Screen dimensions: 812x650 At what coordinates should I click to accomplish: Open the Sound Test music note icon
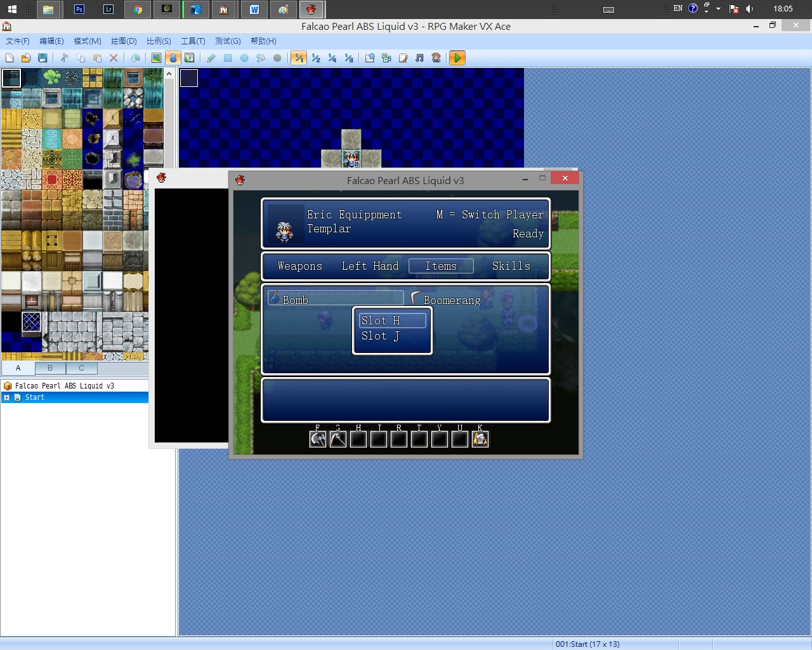419,58
